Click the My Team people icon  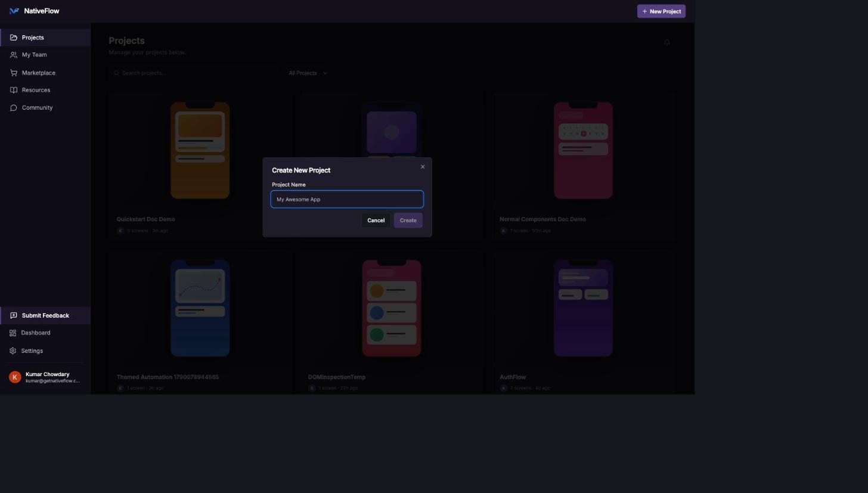coord(14,55)
